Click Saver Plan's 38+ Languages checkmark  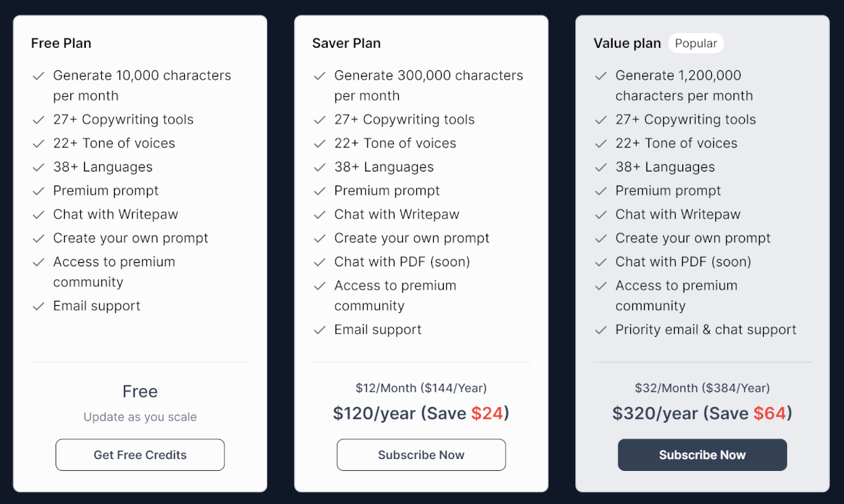click(320, 167)
